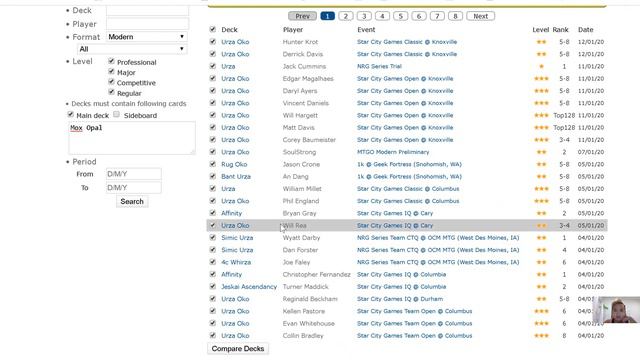The width and height of the screenshot is (640, 360).
Task: Click the Rank column header
Action: 560,29
